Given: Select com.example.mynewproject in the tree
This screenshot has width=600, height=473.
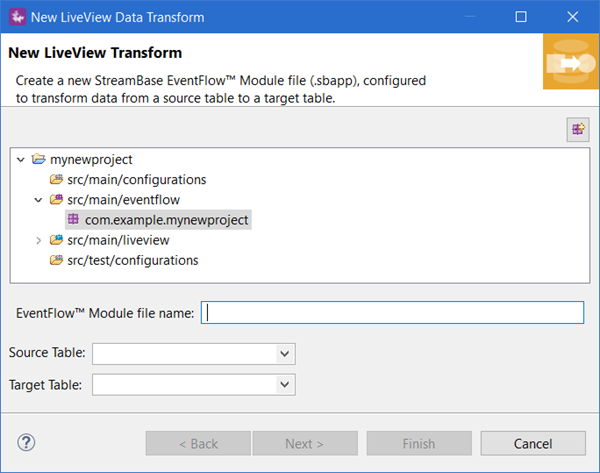Looking at the screenshot, I should tap(166, 220).
